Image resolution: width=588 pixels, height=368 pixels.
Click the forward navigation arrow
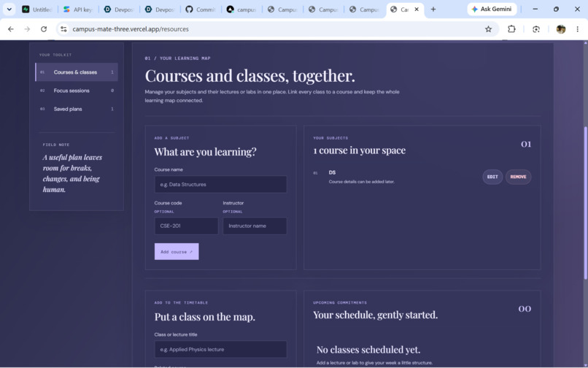[x=27, y=29]
